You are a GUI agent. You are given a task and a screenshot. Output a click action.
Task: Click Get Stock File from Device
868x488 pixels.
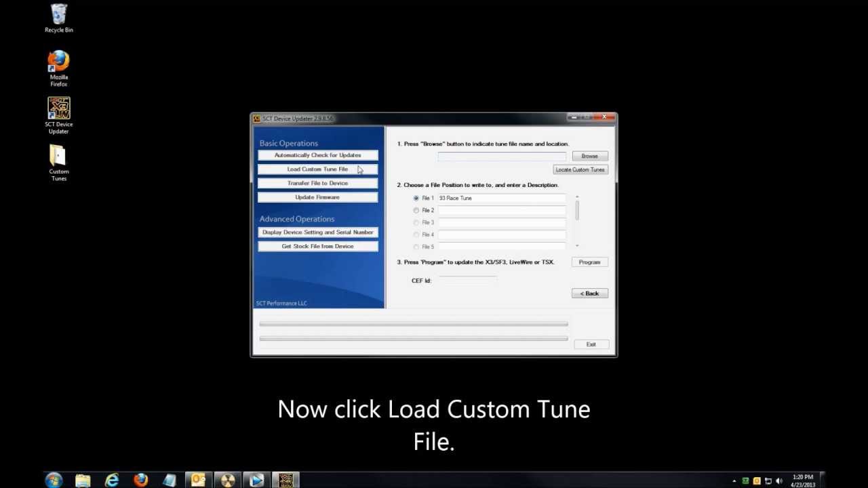(317, 246)
